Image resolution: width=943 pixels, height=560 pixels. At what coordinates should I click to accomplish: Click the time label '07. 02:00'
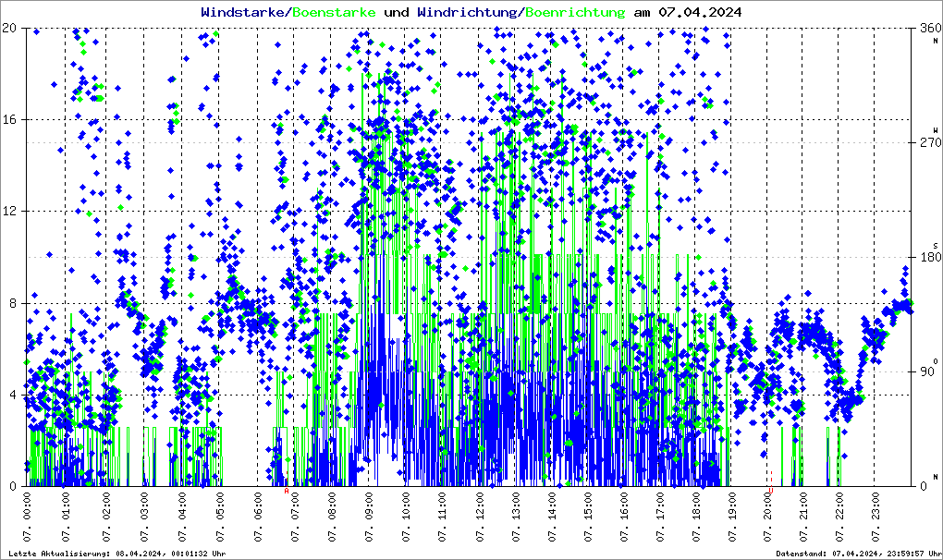pos(106,517)
